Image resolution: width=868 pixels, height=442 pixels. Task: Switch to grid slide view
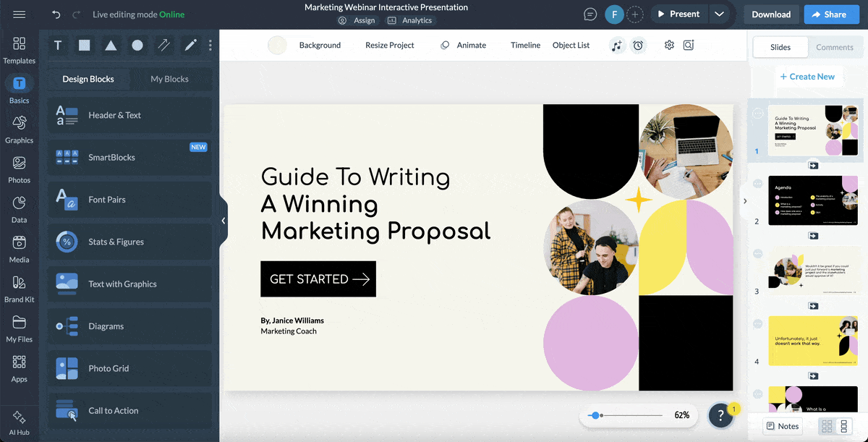827,426
